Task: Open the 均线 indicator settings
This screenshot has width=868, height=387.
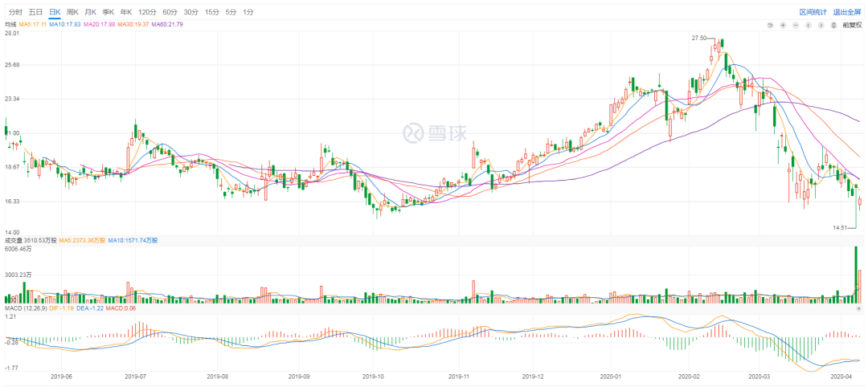Action: pos(11,25)
